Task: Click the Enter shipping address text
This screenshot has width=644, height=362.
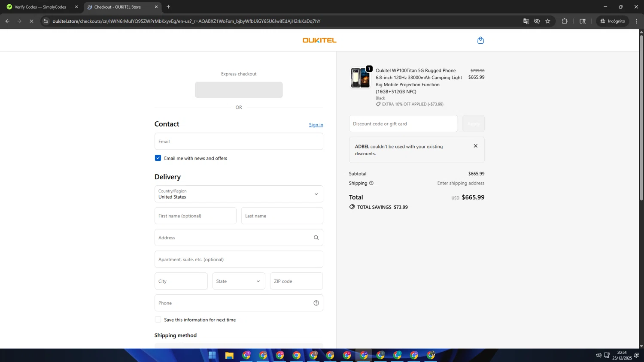Action: (x=461, y=183)
